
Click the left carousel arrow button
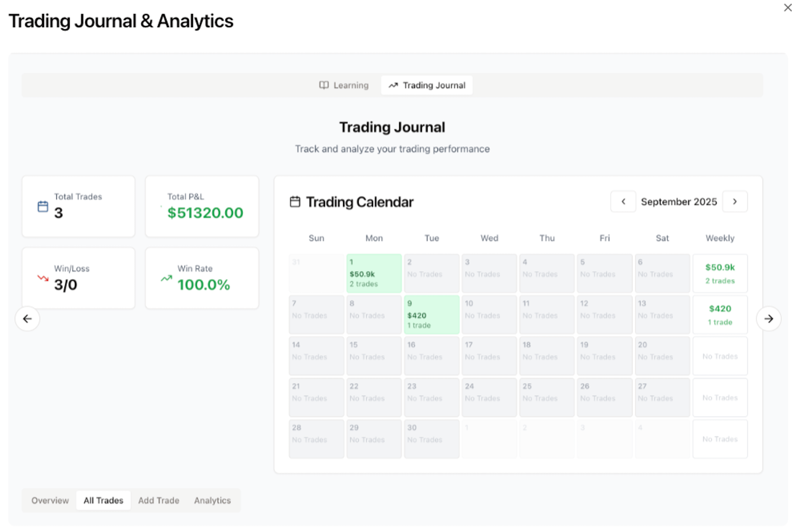[x=27, y=318]
